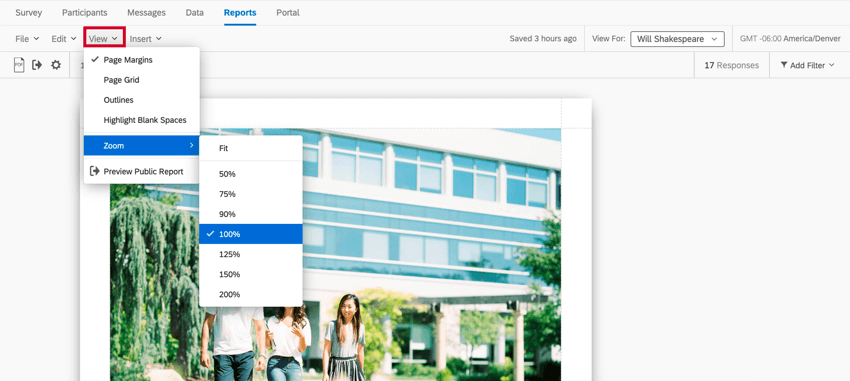This screenshot has height=381, width=850.
Task: Click the 17 Responses count
Action: (x=731, y=65)
